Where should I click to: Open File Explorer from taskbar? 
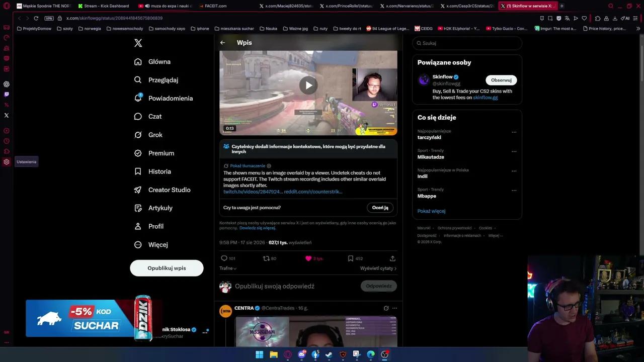274,354
